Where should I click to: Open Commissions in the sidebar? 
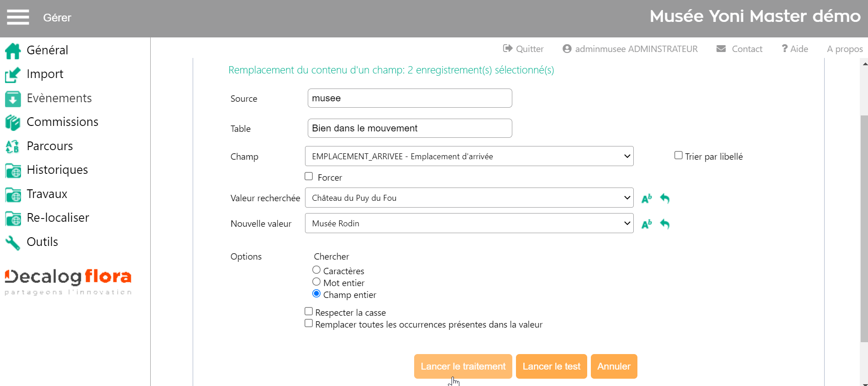point(63,122)
